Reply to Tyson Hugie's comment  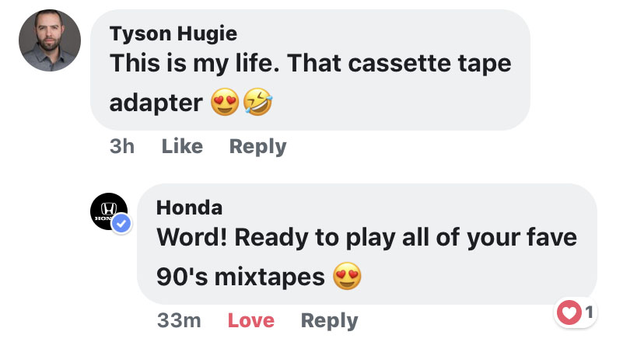tap(257, 146)
